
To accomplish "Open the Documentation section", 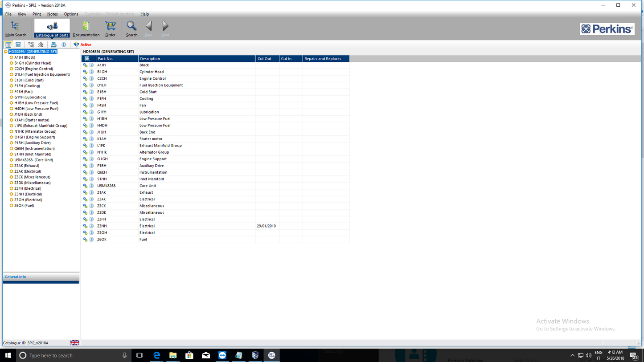I will pyautogui.click(x=86, y=28).
